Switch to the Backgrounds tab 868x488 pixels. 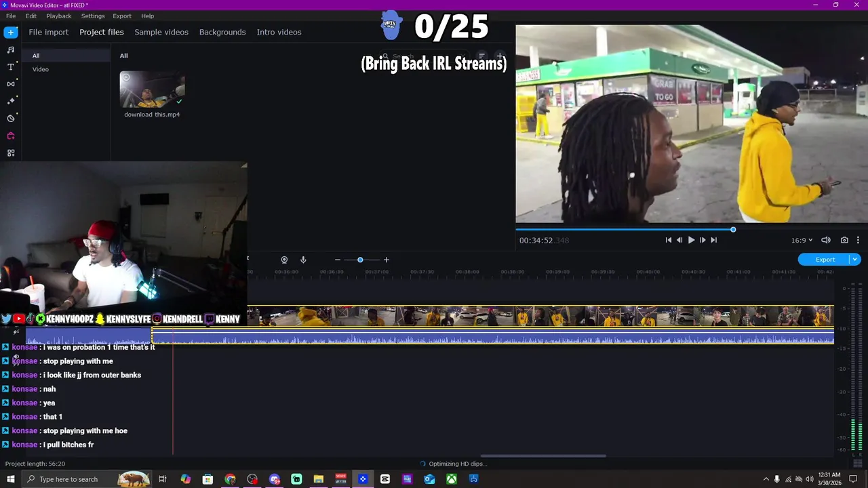[x=222, y=32]
